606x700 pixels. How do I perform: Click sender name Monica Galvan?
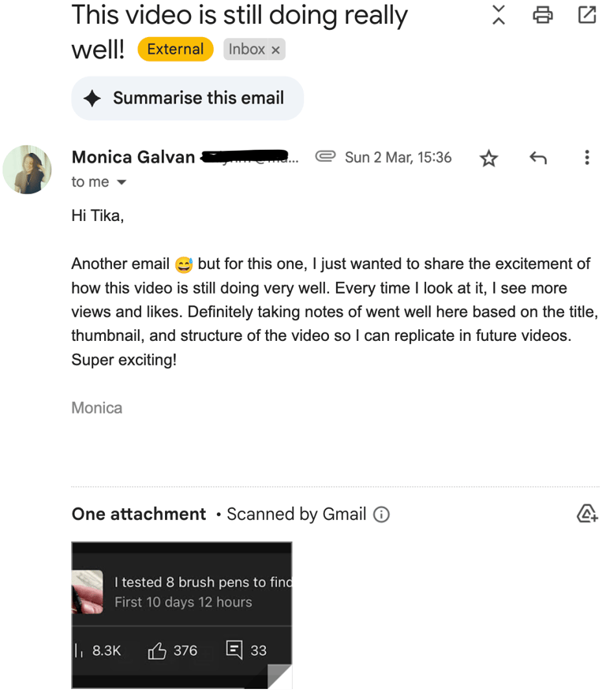coord(133,157)
